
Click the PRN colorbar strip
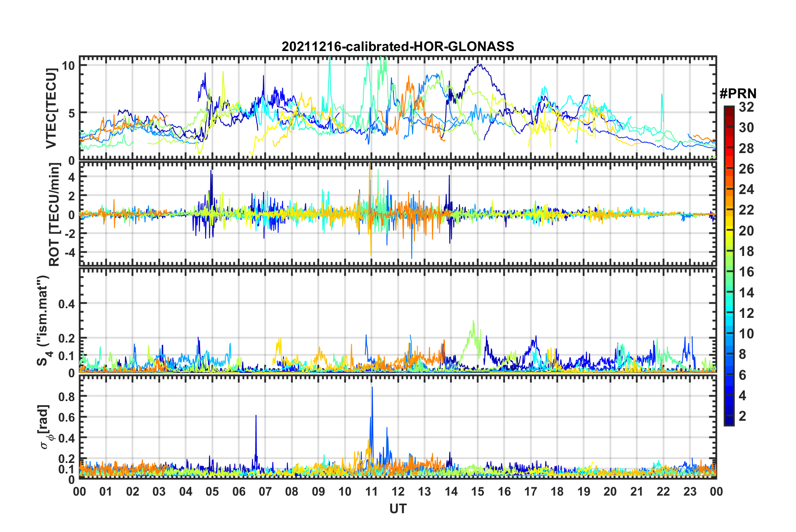pos(729,266)
